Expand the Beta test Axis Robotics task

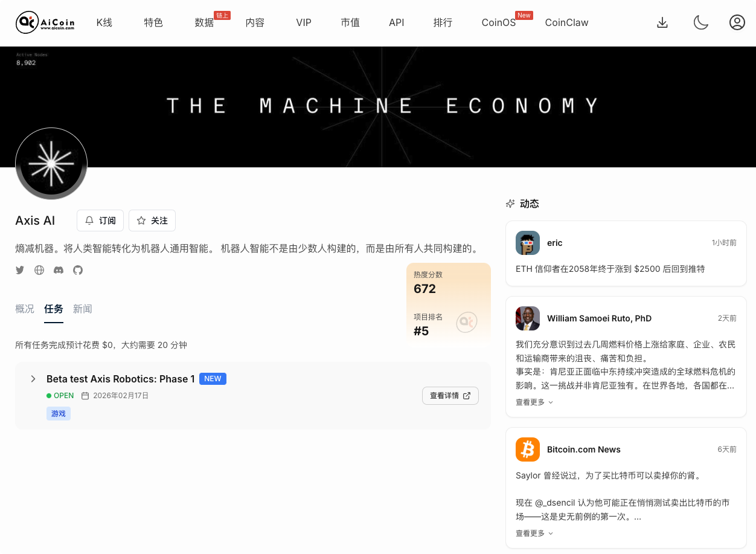click(x=33, y=379)
